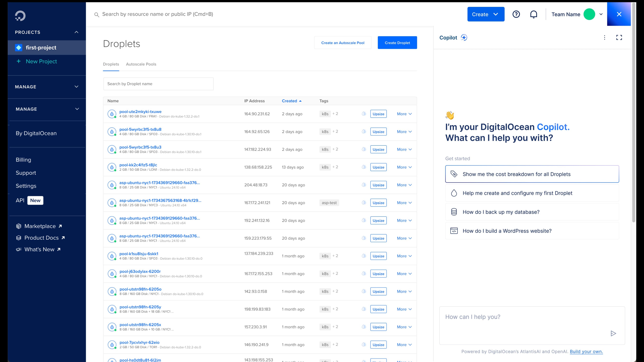This screenshot has width=644, height=362.
Task: Expand Copilot panel to fullscreen
Action: [619, 38]
